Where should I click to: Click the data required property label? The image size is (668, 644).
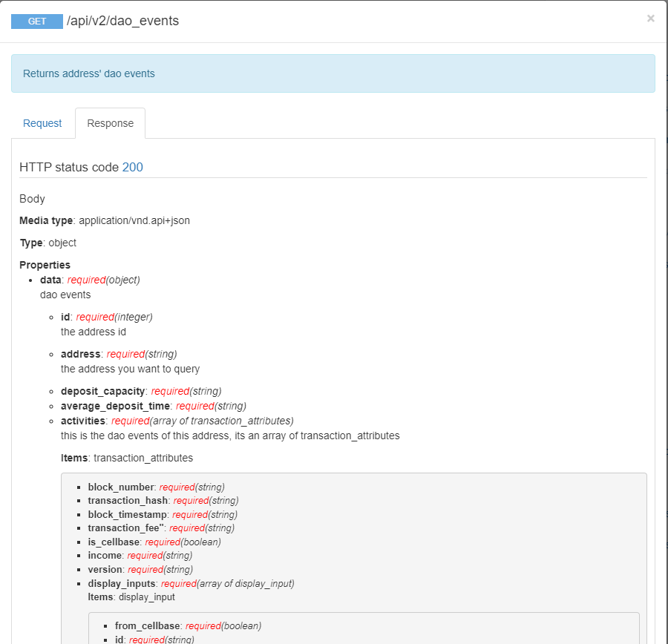point(50,280)
